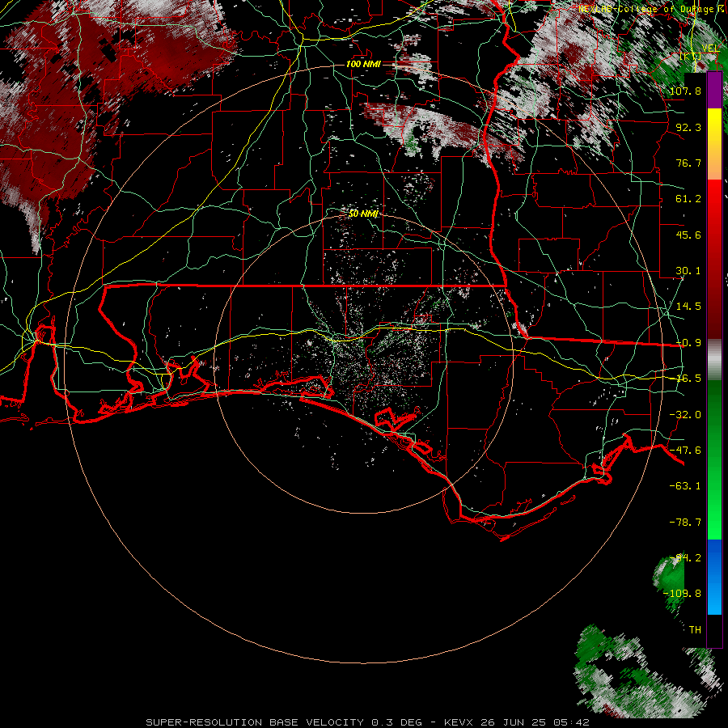Screen dimensions: 728x728
Task: Click the 107.8 velocity scale value
Action: [x=685, y=91]
